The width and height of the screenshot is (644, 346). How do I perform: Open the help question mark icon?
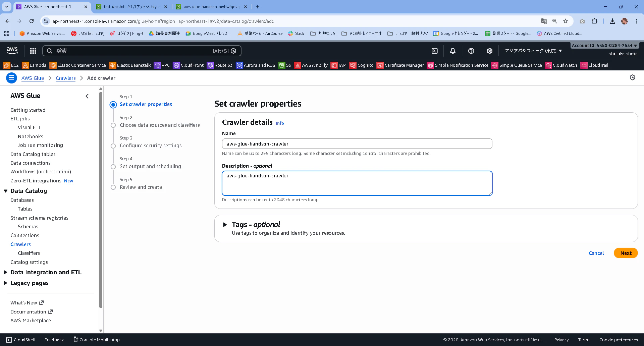pyautogui.click(x=471, y=51)
